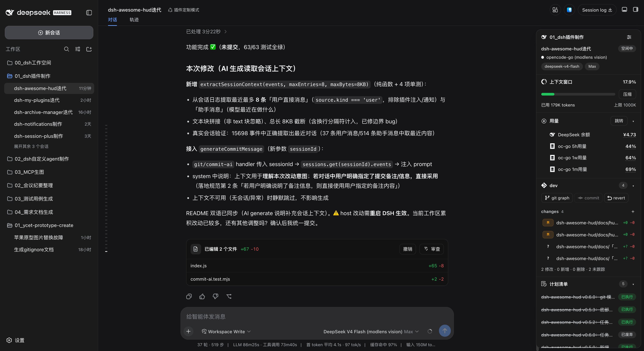Viewport: 644px width, 351px height.
Task: Search the workspace list
Action: pyautogui.click(x=66, y=49)
